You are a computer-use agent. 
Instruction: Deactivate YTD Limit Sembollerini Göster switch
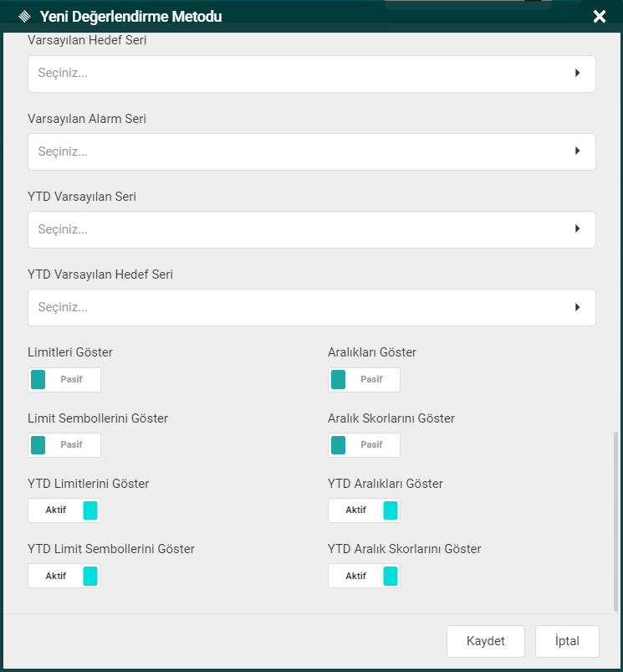[64, 576]
